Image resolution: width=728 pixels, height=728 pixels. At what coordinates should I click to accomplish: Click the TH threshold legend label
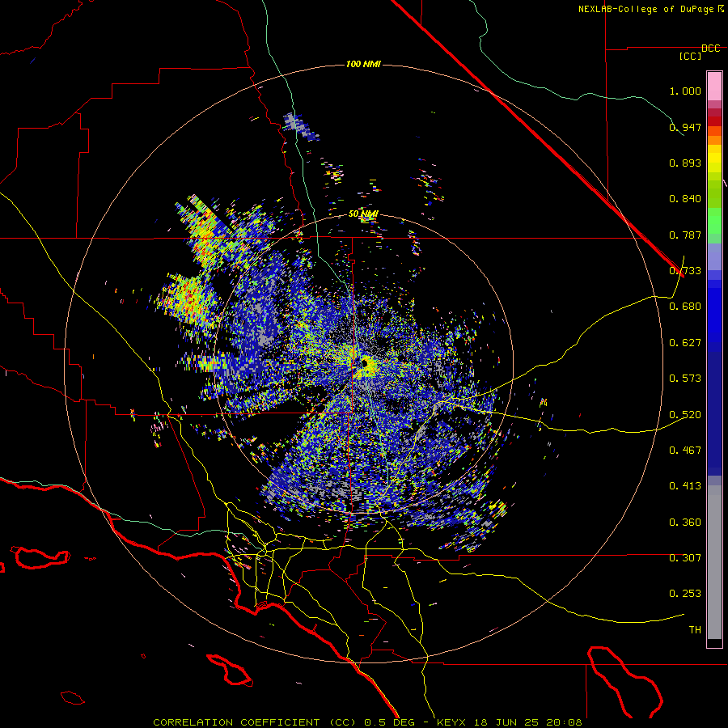(x=695, y=630)
